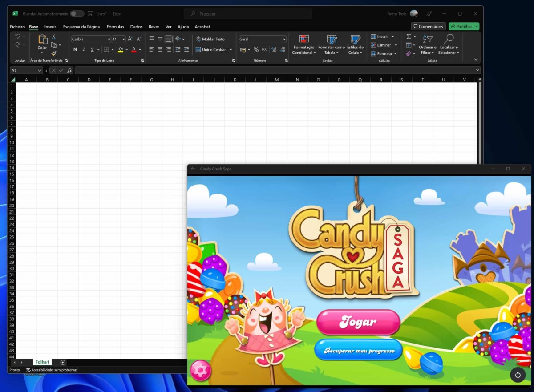Click the Copy icon in Excel clipboard group

53,45
